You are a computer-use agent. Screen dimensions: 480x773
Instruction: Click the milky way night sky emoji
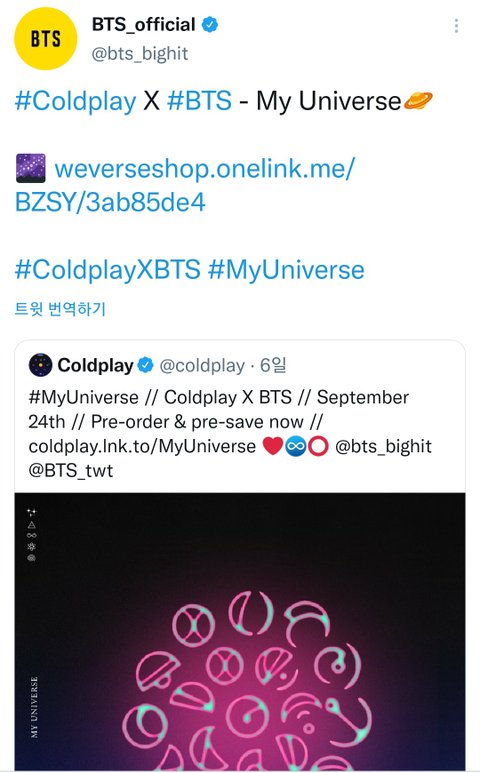tap(31, 168)
